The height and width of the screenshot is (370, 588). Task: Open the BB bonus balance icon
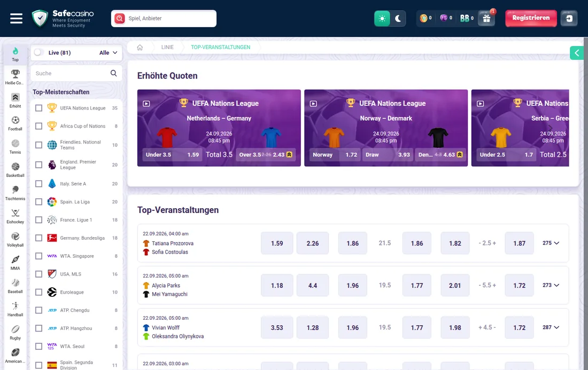[x=465, y=18]
